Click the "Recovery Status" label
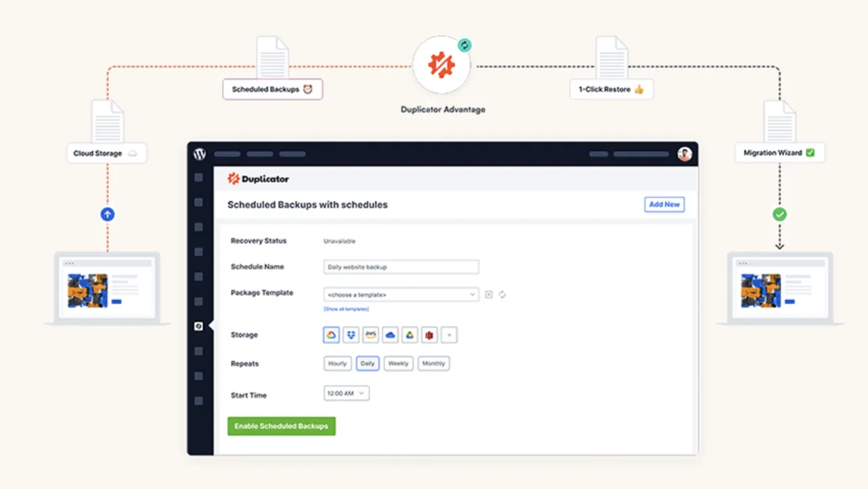 coord(259,241)
